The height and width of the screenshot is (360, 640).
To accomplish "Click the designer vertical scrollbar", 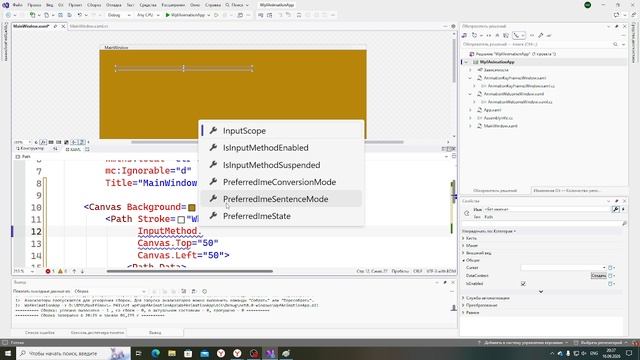I will pyautogui.click(x=453, y=61).
